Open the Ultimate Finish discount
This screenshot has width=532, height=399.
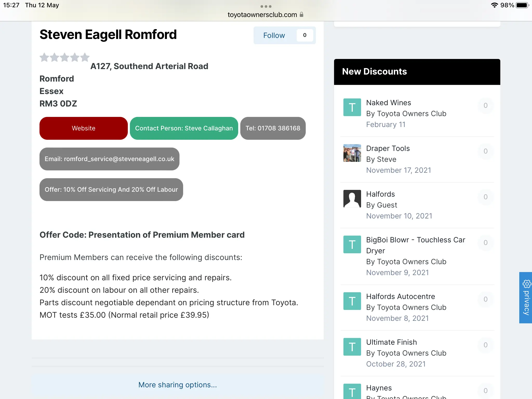pos(391,342)
